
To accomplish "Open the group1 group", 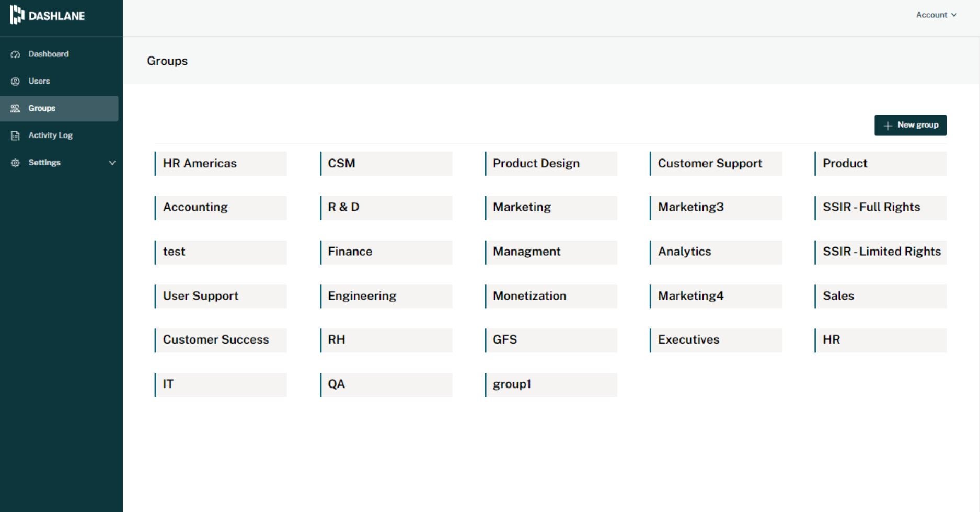I will [x=551, y=385].
